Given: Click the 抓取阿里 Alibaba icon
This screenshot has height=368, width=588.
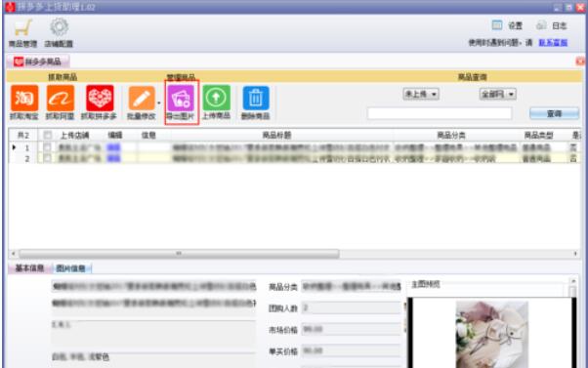Looking at the screenshot, I should tap(60, 99).
